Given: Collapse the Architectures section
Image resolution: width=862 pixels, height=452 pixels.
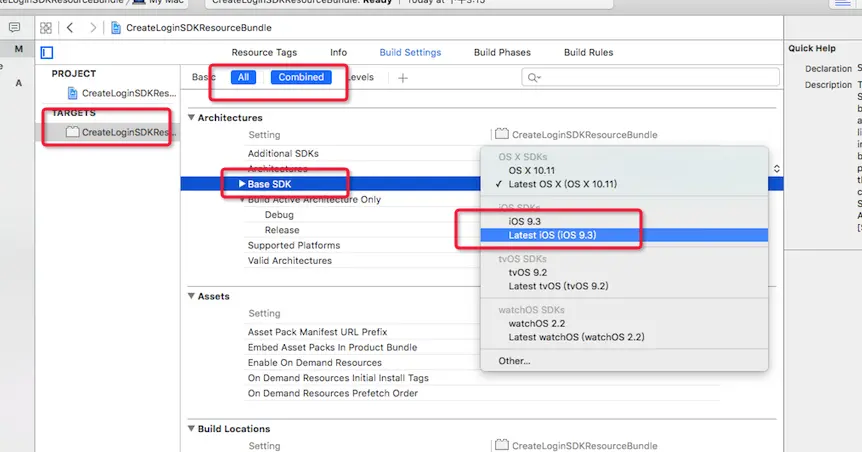Looking at the screenshot, I should [x=191, y=117].
